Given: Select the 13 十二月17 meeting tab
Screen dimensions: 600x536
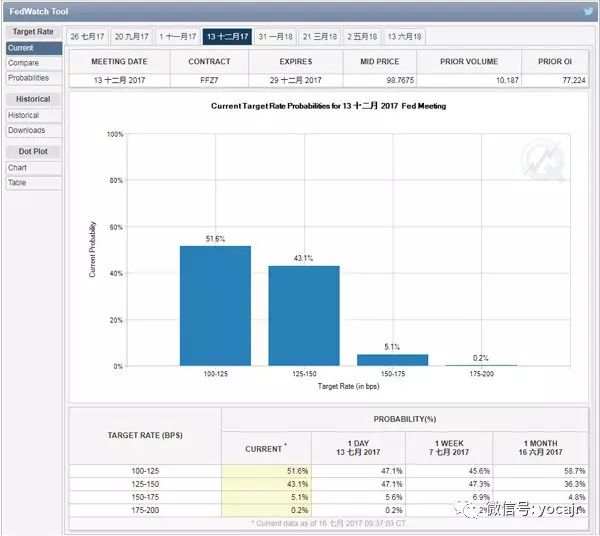Looking at the screenshot, I should [x=227, y=37].
